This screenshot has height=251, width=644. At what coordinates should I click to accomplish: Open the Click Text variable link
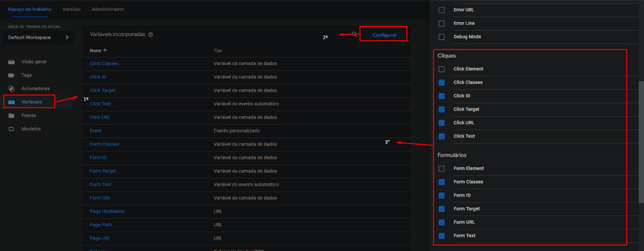coord(100,104)
